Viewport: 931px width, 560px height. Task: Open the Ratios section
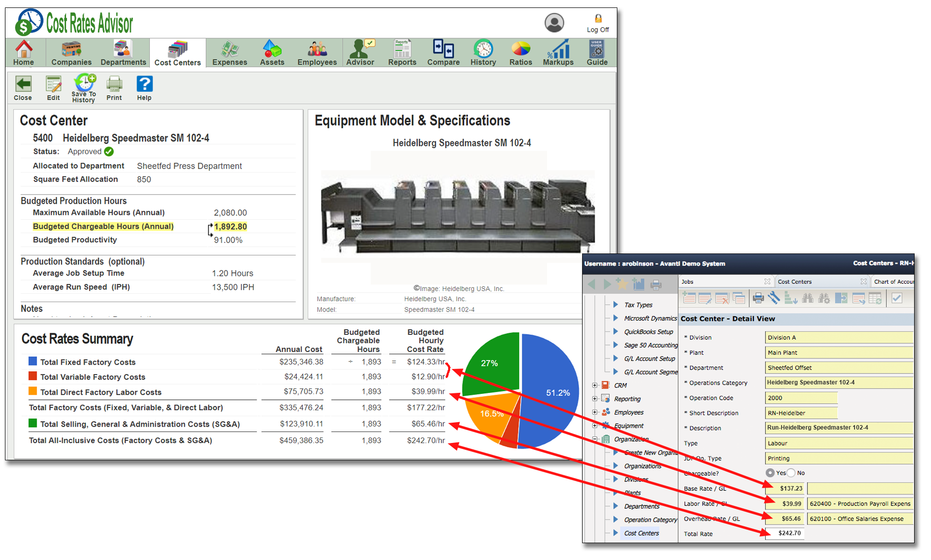(521, 53)
